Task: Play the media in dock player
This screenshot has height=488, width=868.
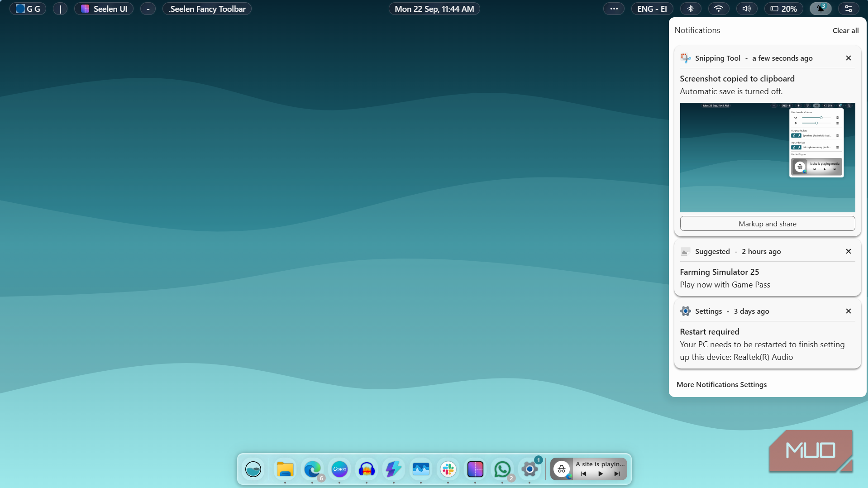Action: [601, 474]
